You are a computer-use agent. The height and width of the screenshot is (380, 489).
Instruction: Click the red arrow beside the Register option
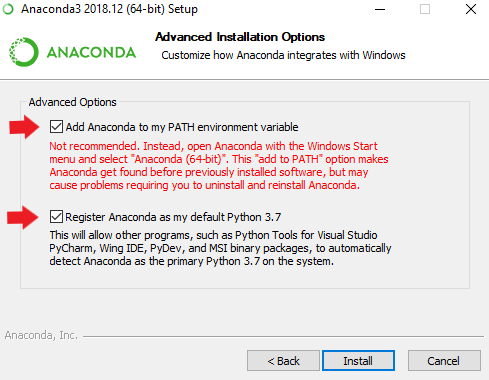click(x=23, y=217)
